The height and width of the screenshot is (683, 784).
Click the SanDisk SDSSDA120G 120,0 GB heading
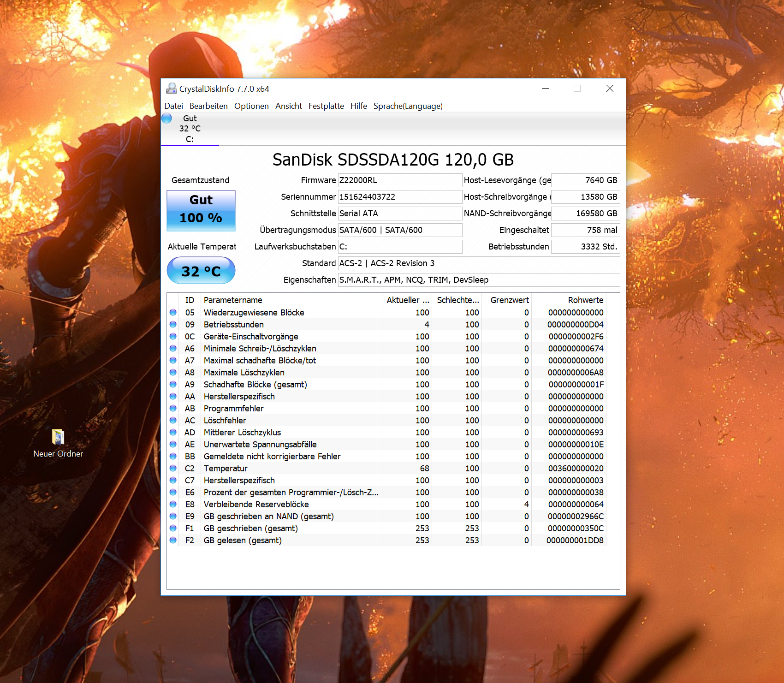(393, 160)
